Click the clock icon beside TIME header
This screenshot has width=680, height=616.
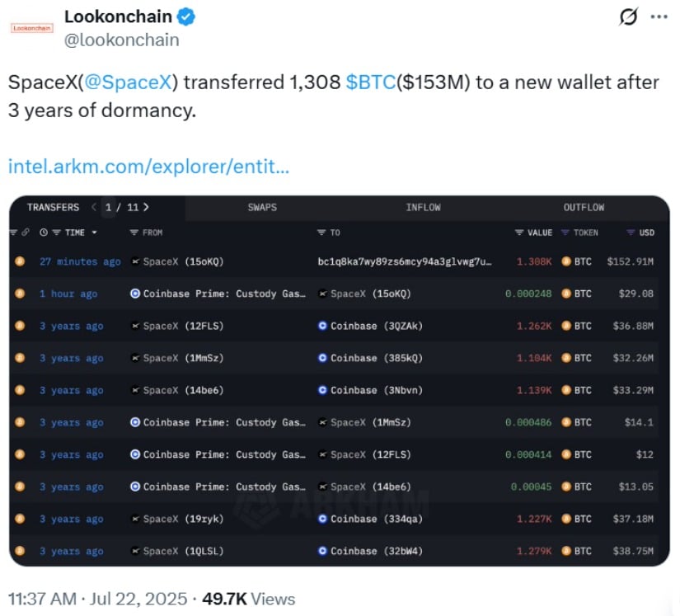(x=44, y=233)
